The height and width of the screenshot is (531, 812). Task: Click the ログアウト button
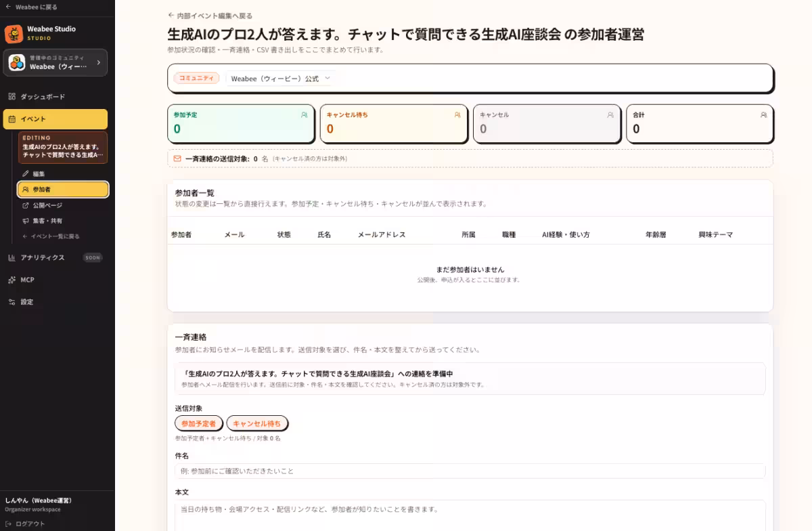click(x=25, y=524)
